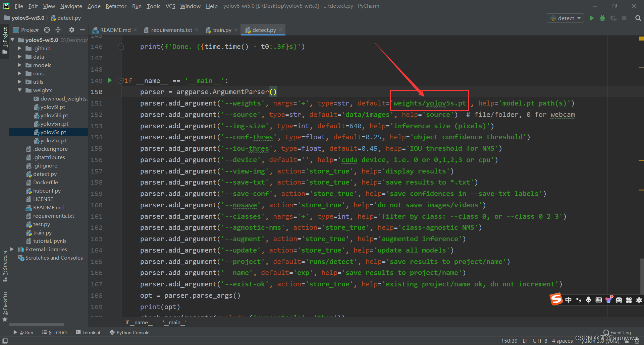Click the code fold marker at line 146
Viewport: 644px width, 345px height.
pos(121,47)
